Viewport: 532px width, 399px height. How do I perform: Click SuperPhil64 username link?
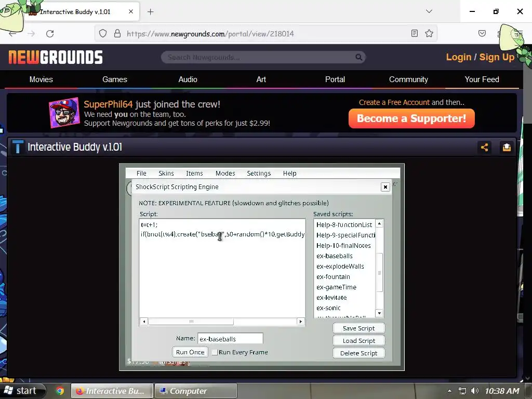[x=108, y=104]
